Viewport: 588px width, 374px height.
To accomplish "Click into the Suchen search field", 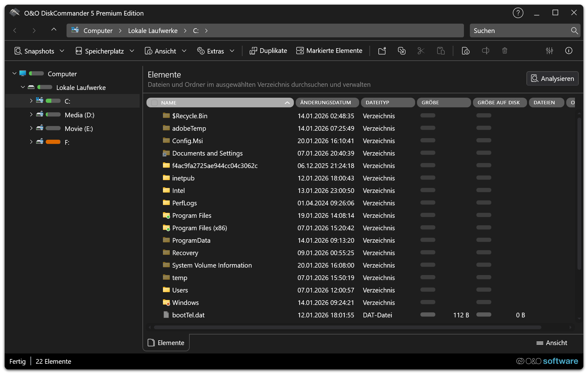I will [519, 30].
